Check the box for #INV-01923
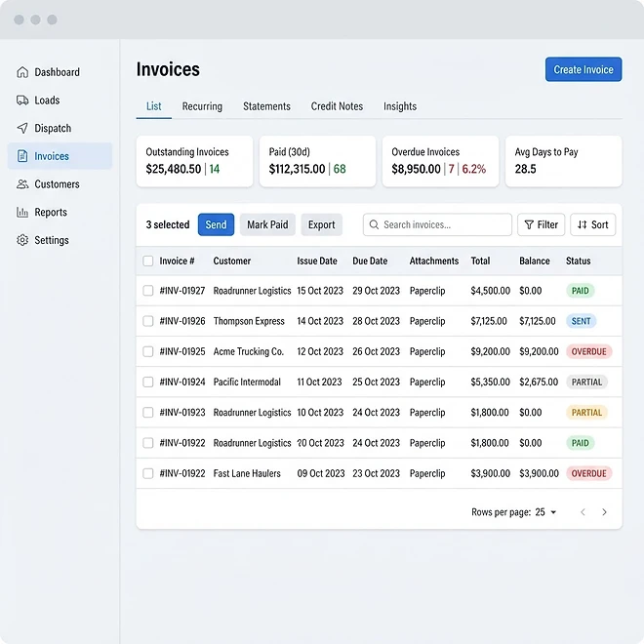The height and width of the screenshot is (644, 644). click(148, 413)
